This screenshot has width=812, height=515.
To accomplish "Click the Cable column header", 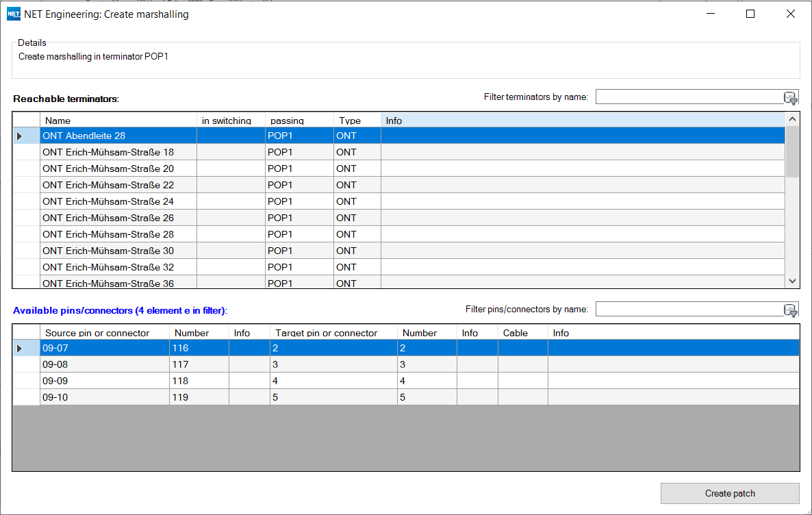I will click(x=522, y=333).
